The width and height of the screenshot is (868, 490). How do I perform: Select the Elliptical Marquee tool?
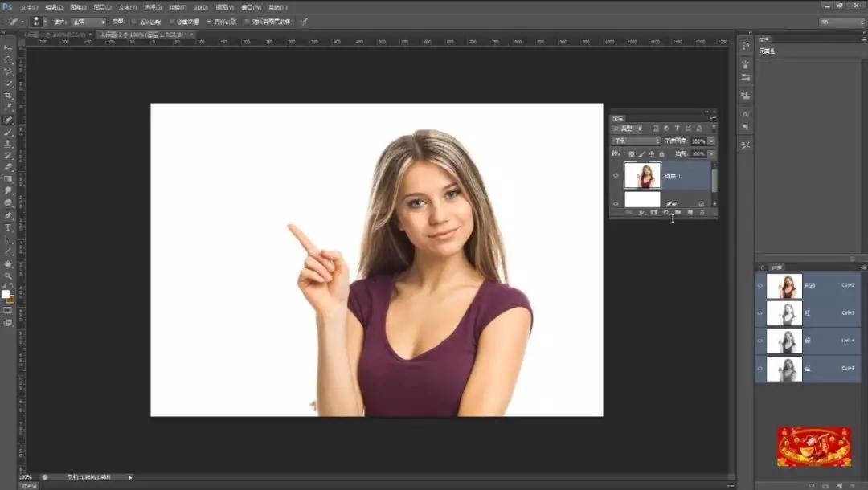pyautogui.click(x=8, y=59)
